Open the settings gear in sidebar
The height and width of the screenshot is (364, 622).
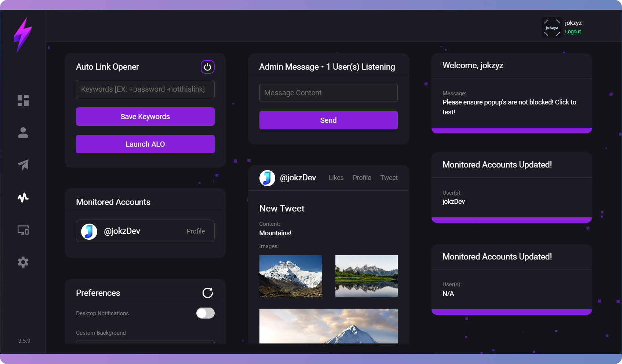click(23, 262)
